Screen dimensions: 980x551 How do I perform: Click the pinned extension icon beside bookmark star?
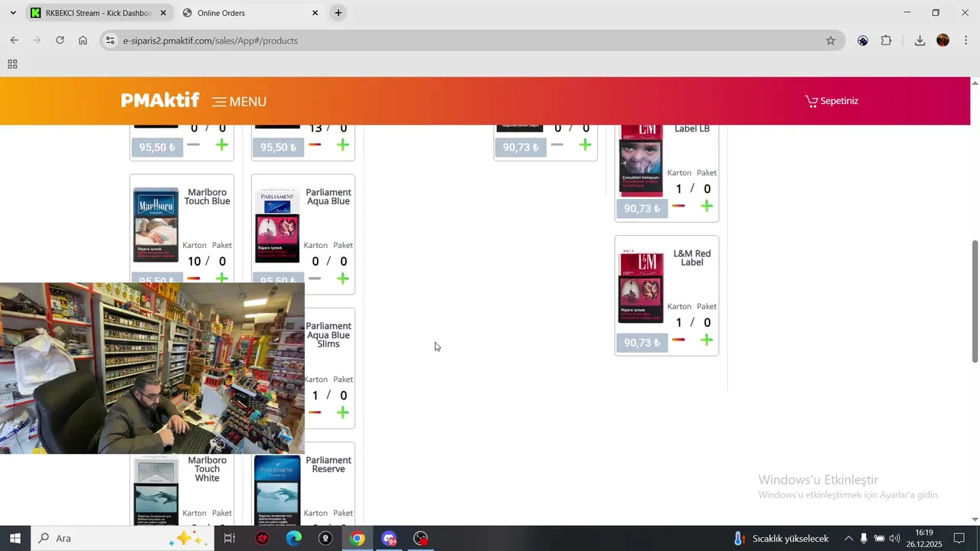pyautogui.click(x=863, y=41)
